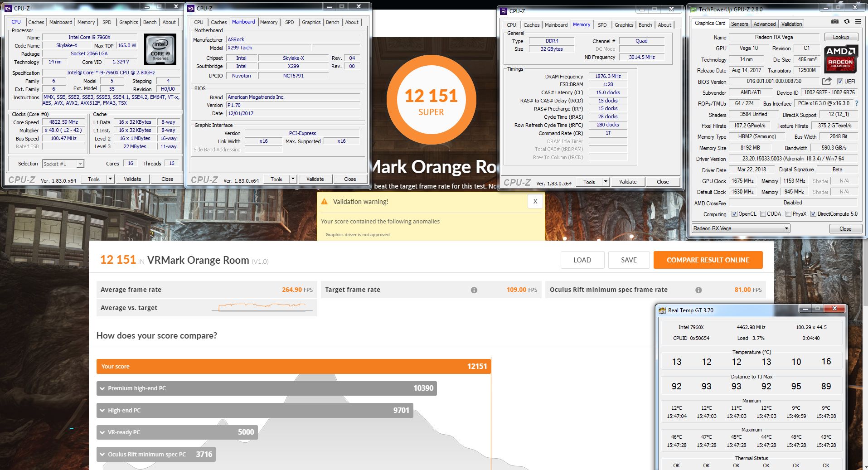
Task: Expand the Oculus Rift minimum spec PC row
Action: tap(156, 454)
